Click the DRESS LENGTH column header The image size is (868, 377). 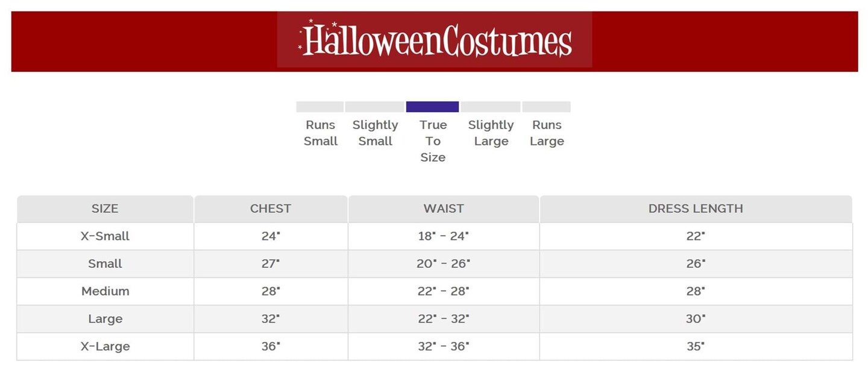(696, 209)
